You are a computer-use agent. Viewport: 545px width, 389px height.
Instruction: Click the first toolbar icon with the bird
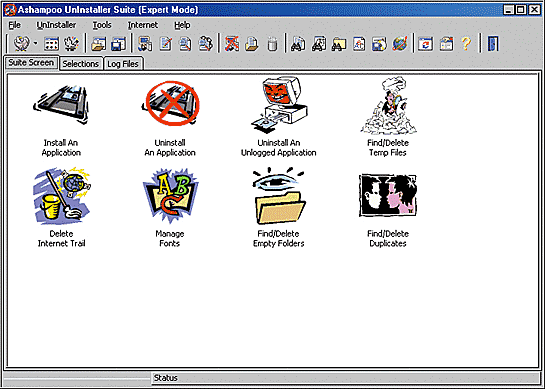click(21, 43)
